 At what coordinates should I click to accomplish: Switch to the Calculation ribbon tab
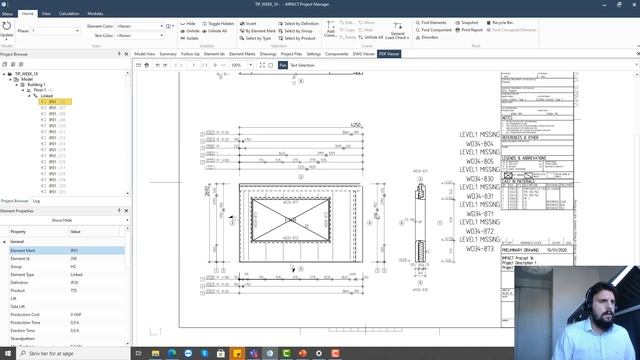pos(69,14)
